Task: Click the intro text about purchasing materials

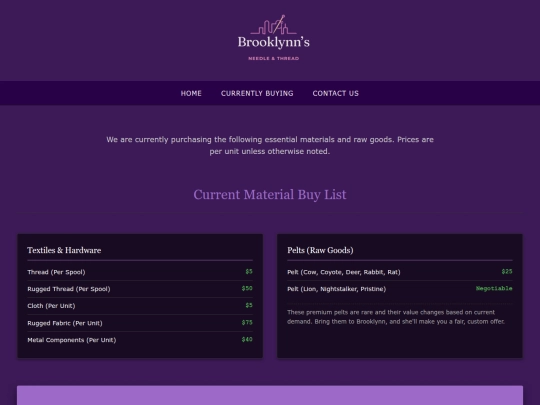Action: coord(270,145)
